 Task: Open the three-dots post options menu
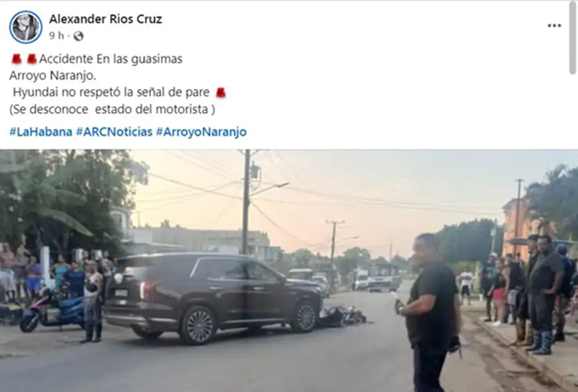[554, 26]
